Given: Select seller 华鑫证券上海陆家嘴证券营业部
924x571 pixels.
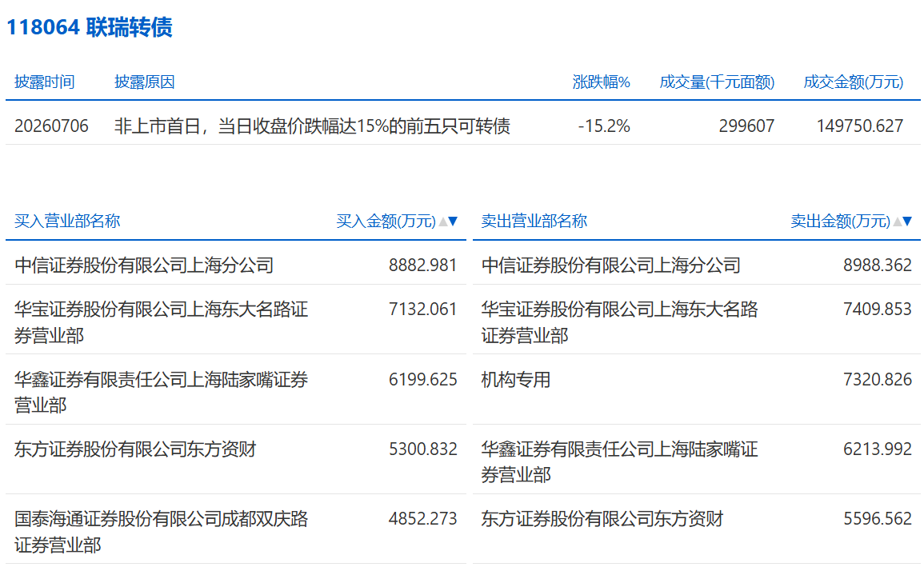Looking at the screenshot, I should coord(619,462).
